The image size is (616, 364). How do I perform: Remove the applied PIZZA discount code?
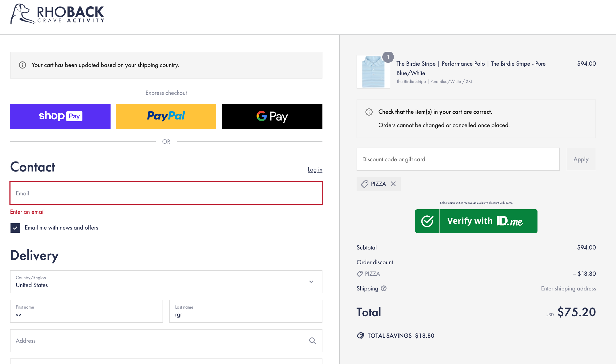[393, 184]
